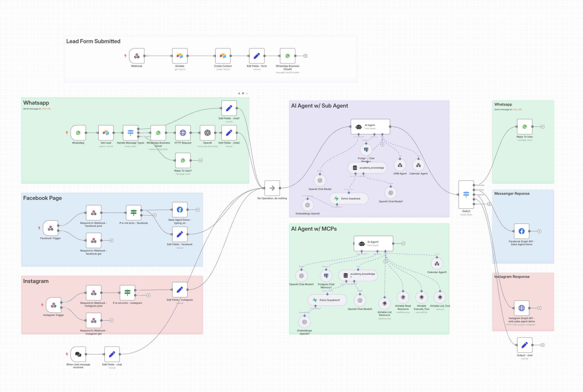Select the Instagram Graph API node
The image size is (583, 392).
tap(522, 308)
